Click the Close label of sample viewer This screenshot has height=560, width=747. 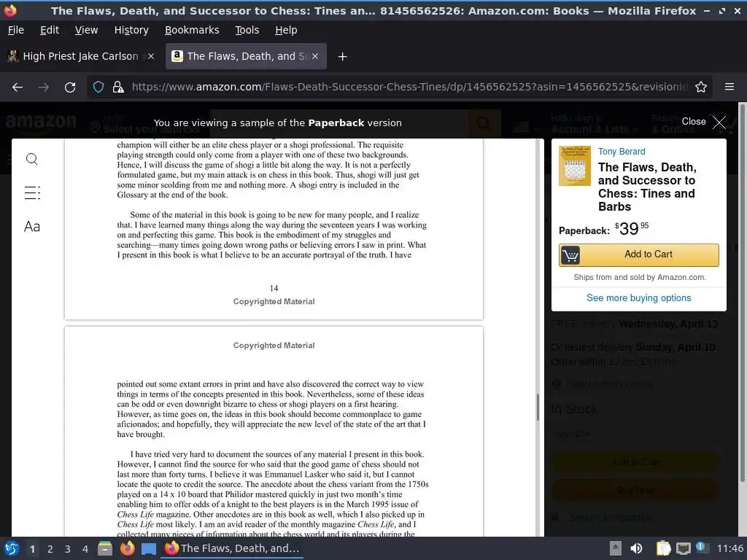click(x=694, y=122)
